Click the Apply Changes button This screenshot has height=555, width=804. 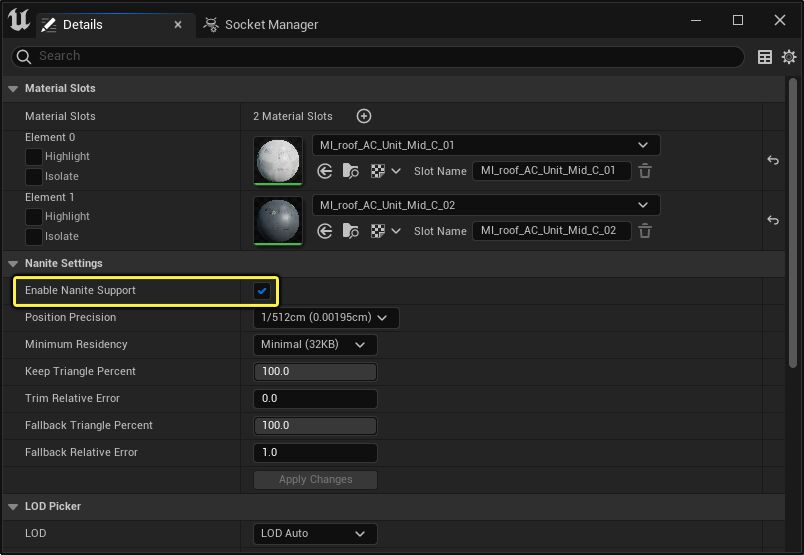(315, 480)
